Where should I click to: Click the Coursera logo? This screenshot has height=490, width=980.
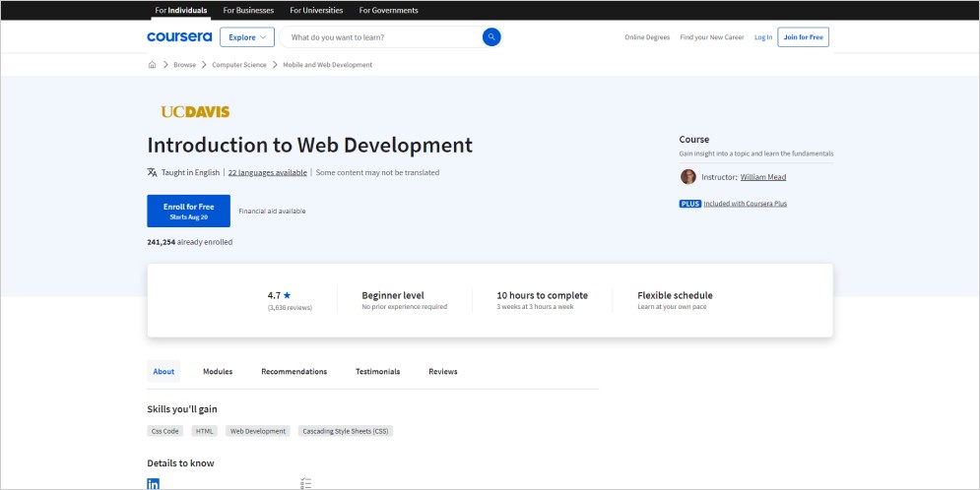click(x=179, y=36)
